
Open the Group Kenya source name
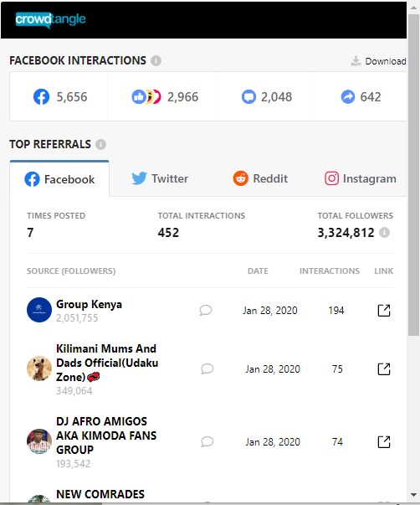pyautogui.click(x=90, y=304)
